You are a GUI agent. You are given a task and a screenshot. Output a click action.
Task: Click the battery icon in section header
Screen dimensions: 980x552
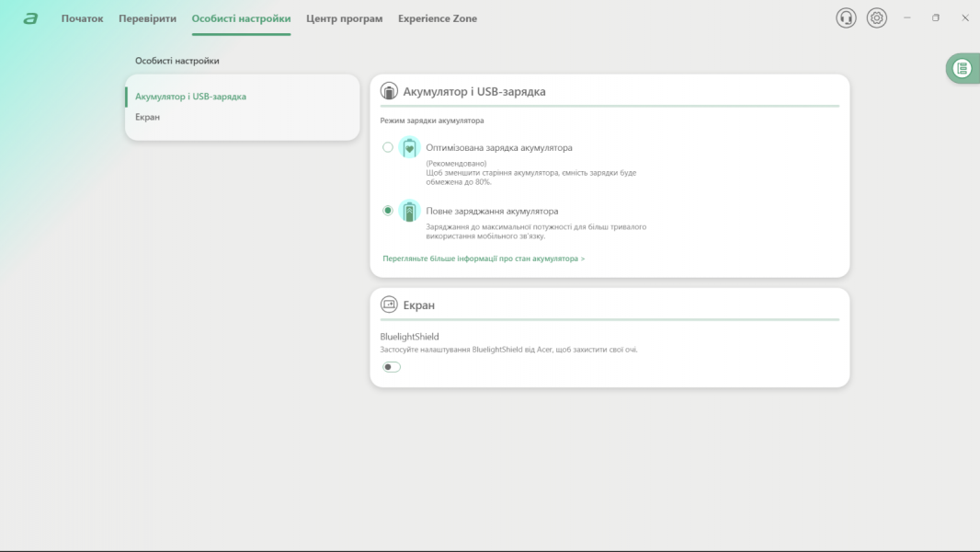[x=389, y=92]
